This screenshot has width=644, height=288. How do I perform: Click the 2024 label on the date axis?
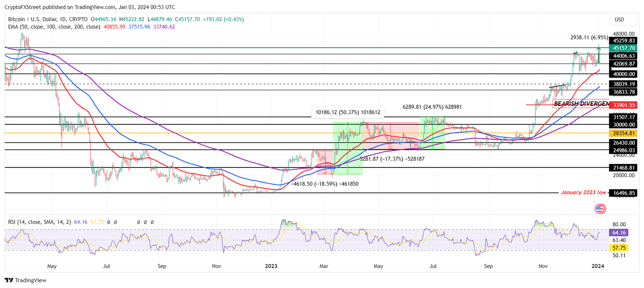tap(598, 266)
